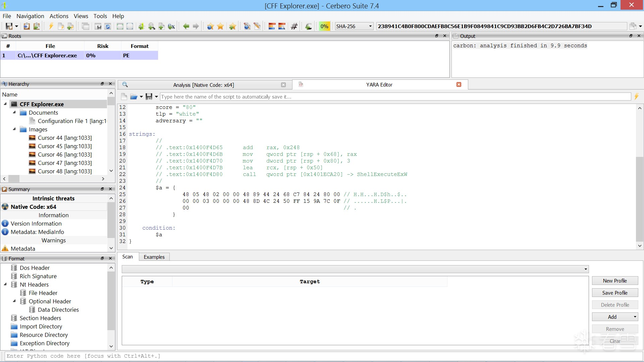The width and height of the screenshot is (644, 362).
Task: Close the YARA Editor tab
Action: pyautogui.click(x=459, y=85)
